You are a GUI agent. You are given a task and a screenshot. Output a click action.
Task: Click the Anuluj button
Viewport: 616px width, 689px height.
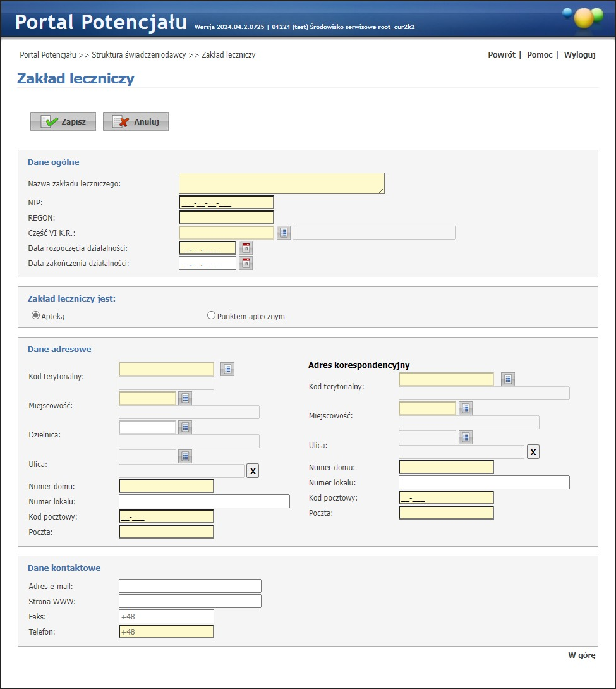[136, 121]
